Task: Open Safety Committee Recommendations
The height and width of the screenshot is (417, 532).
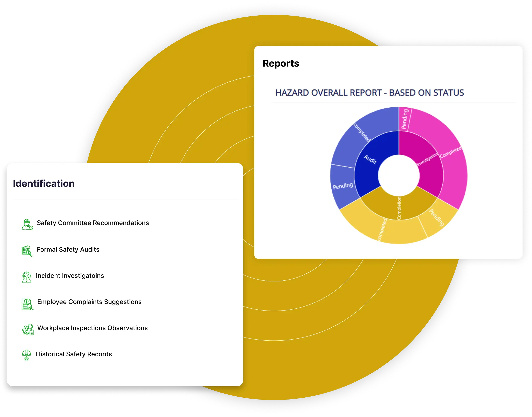Action: [x=93, y=223]
